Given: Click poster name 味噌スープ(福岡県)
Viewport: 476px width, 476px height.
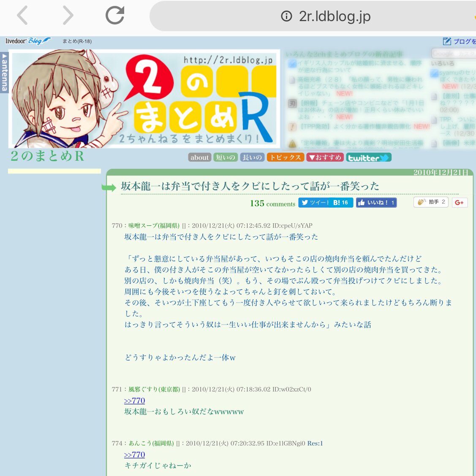Looking at the screenshot, I should click(x=154, y=226).
